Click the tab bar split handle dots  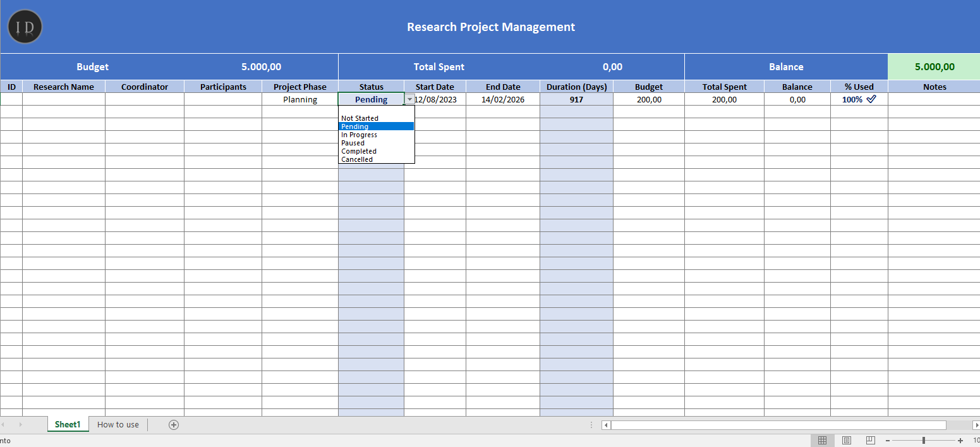[591, 425]
